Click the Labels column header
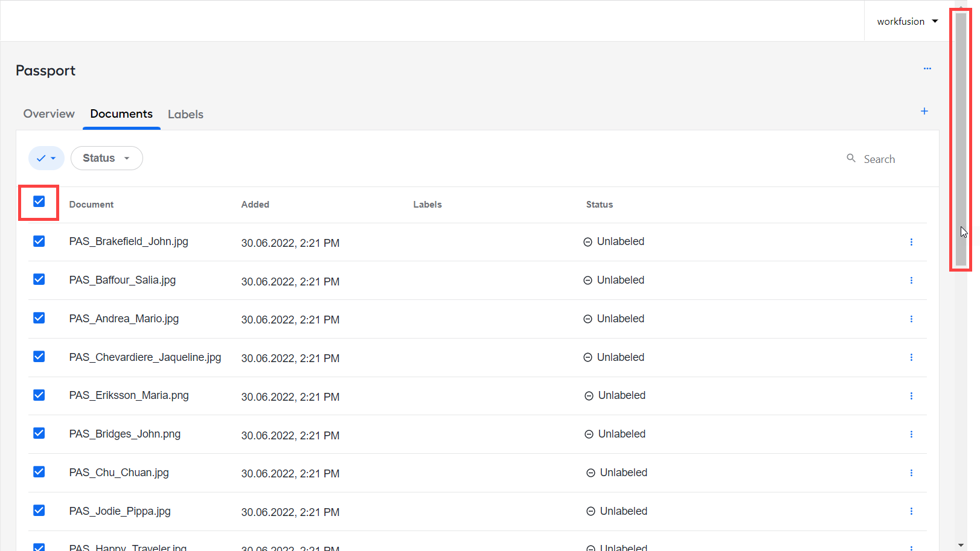Image resolution: width=980 pixels, height=551 pixels. click(x=428, y=205)
